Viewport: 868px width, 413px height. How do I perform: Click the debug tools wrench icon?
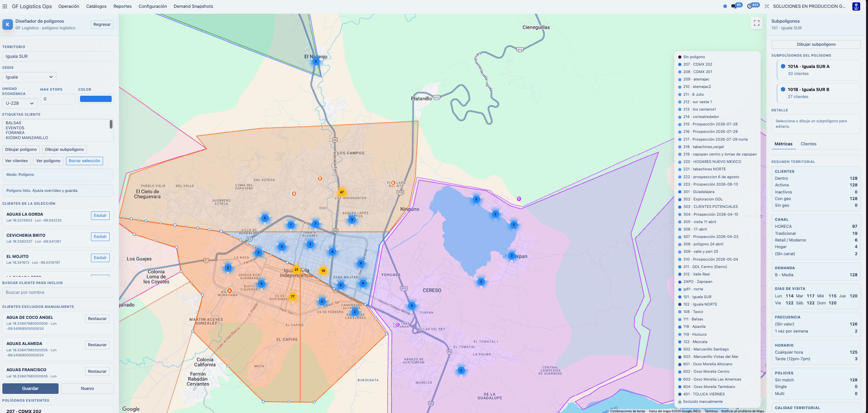pyautogui.click(x=766, y=6)
